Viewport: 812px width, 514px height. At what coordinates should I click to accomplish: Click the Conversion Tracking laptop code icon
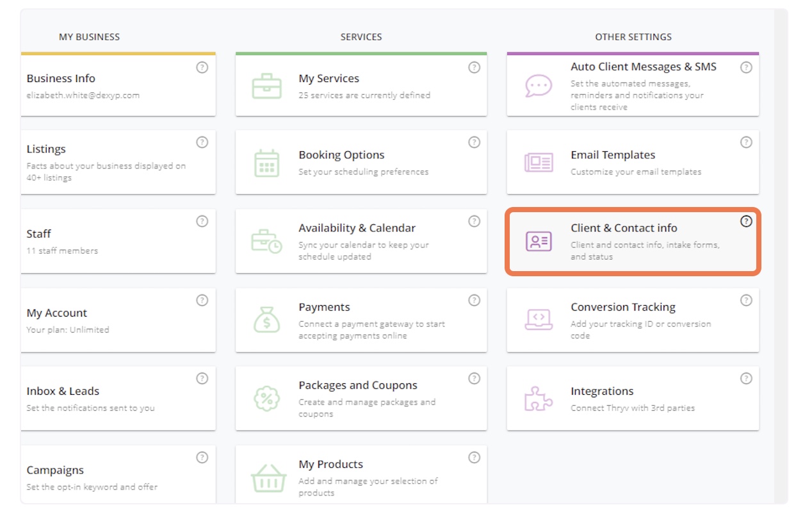click(538, 319)
